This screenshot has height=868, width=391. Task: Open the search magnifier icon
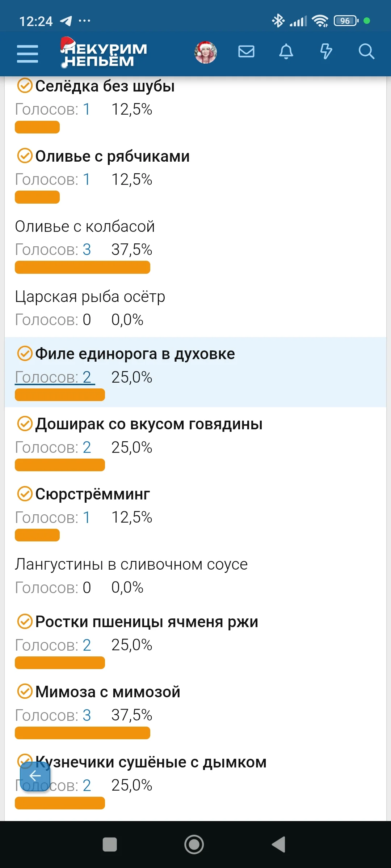click(x=366, y=52)
